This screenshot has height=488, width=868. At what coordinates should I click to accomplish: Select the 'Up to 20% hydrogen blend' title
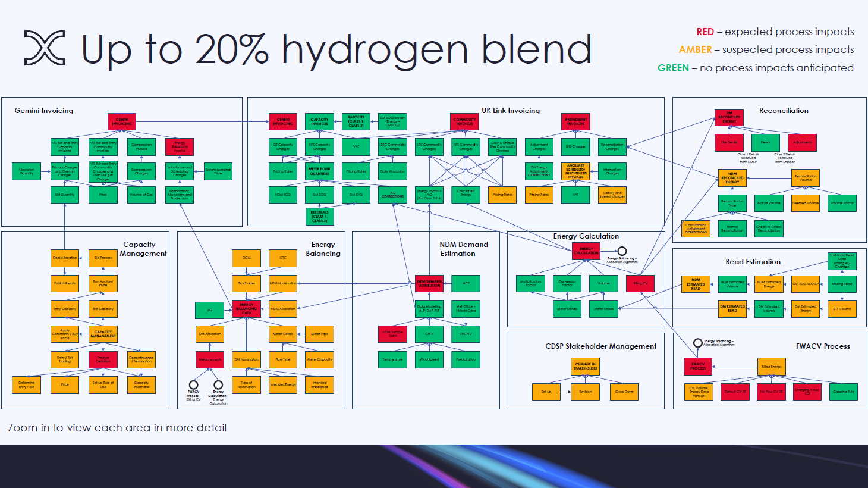[x=336, y=49]
